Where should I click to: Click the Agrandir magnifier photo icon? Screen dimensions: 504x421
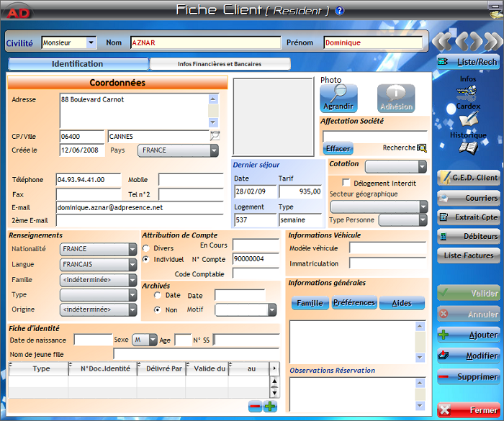pyautogui.click(x=338, y=94)
